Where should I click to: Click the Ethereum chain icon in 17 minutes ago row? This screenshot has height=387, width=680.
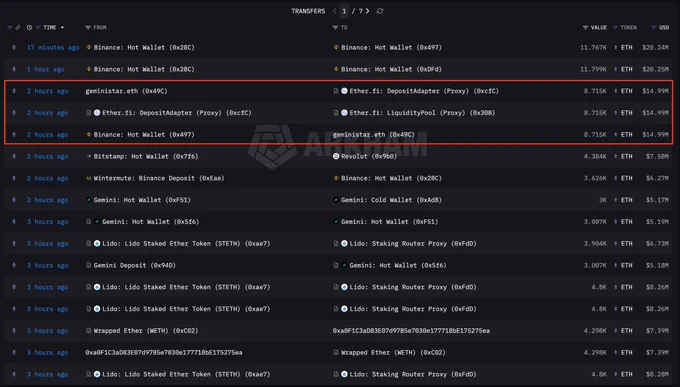click(14, 47)
